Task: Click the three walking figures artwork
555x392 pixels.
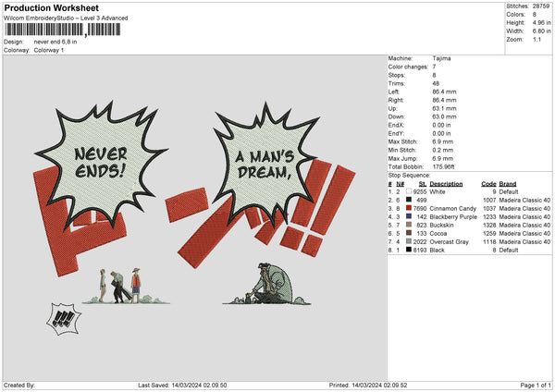Action: [x=126, y=286]
